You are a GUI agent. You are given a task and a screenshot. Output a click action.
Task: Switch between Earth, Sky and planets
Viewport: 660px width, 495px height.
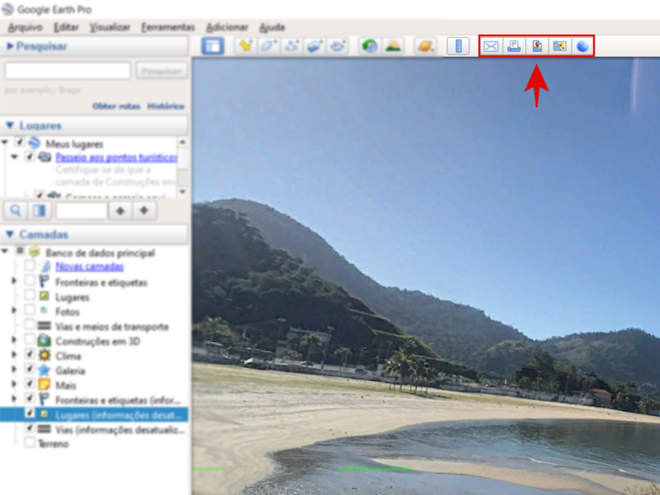pyautogui.click(x=426, y=46)
